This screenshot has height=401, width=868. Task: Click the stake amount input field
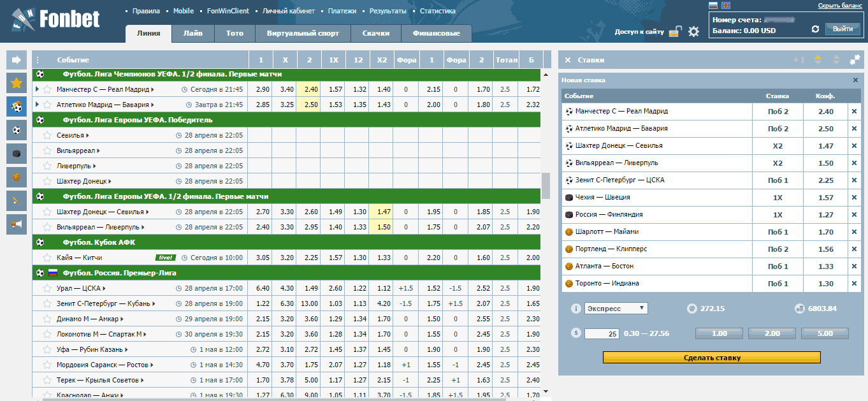point(602,333)
